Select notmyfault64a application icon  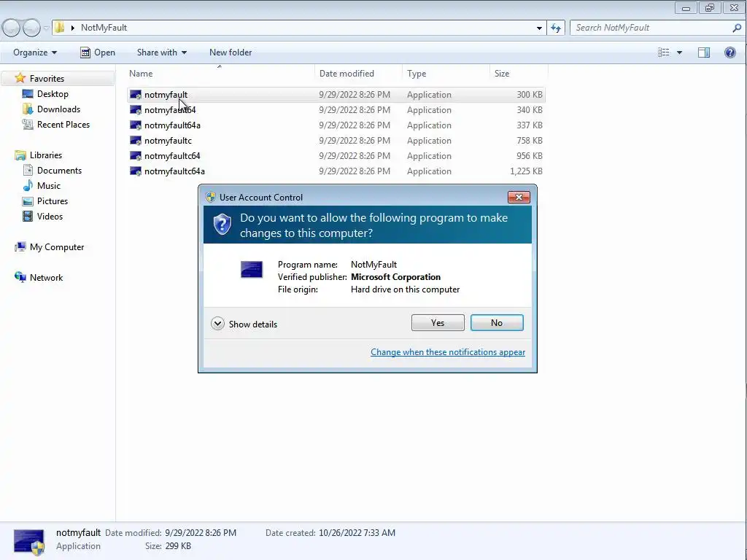click(x=136, y=125)
